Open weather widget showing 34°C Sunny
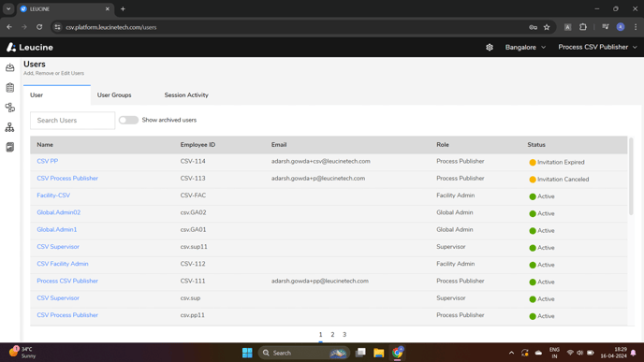 (x=22, y=353)
